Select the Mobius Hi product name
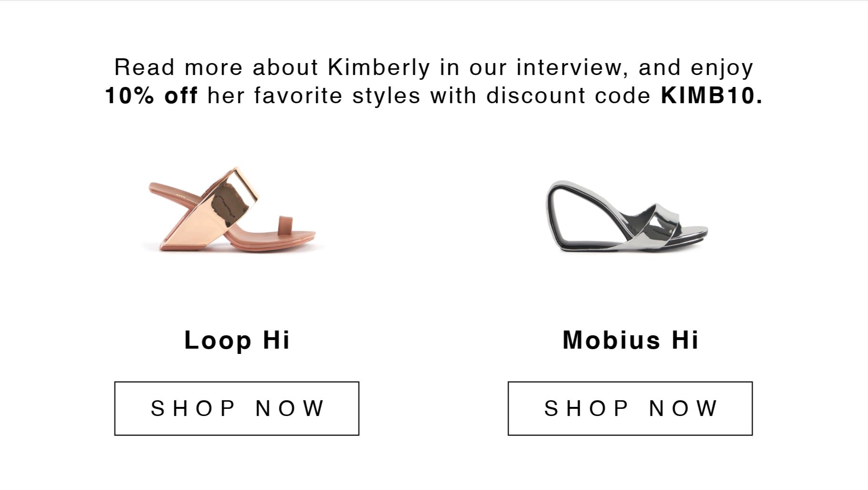 pos(631,340)
